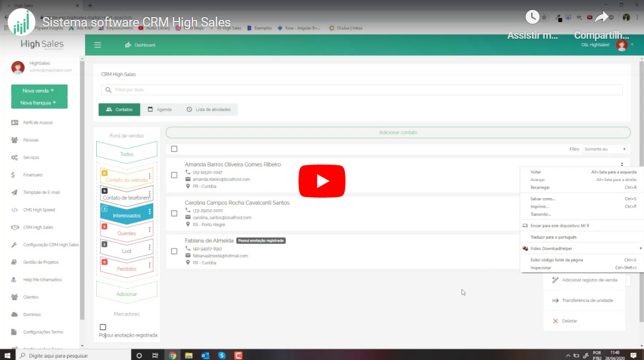This screenshot has width=644, height=360.
Task: Click the Pessoas sidebar icon
Action: (14, 140)
